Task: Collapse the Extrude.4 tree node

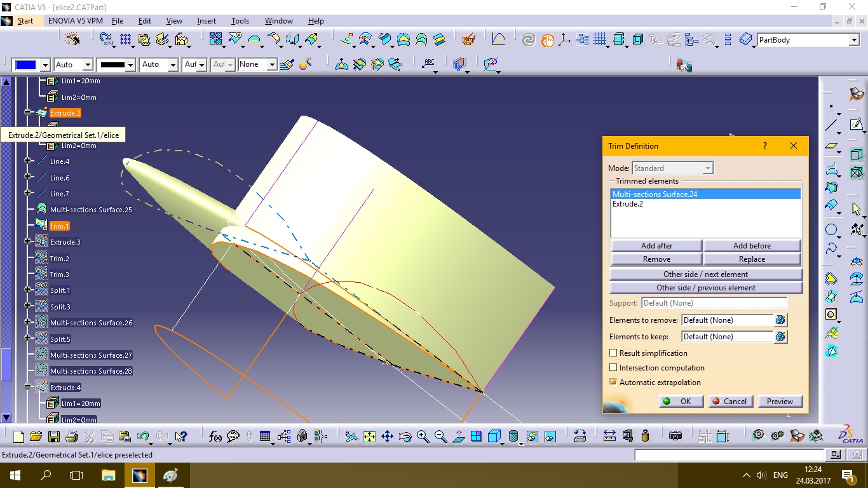Action: [x=27, y=386]
